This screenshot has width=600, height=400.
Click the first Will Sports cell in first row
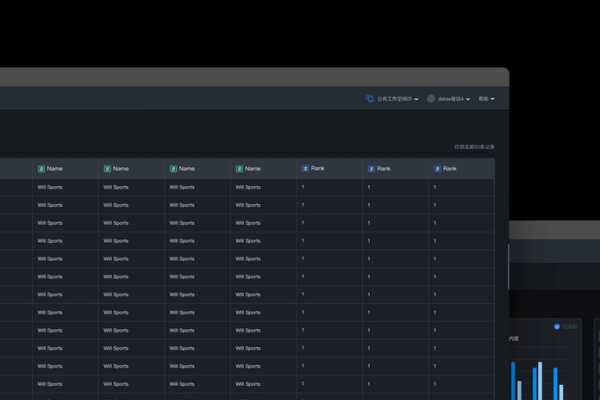49,187
